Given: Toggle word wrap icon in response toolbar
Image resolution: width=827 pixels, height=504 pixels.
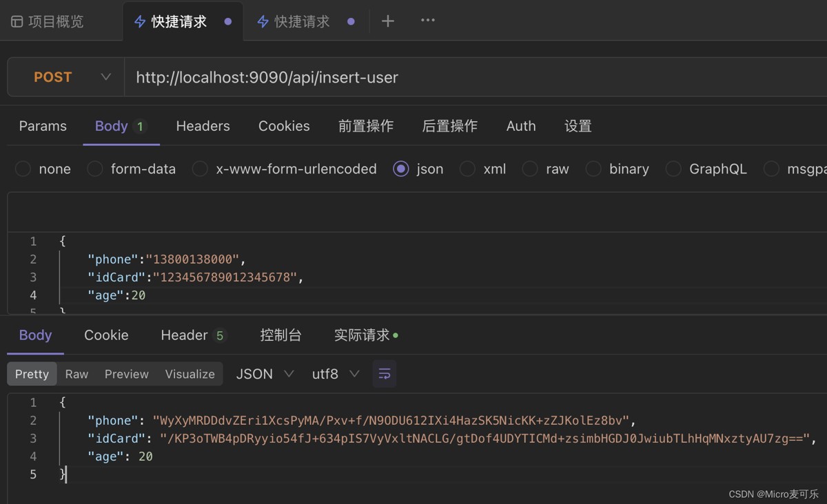Looking at the screenshot, I should click(385, 374).
